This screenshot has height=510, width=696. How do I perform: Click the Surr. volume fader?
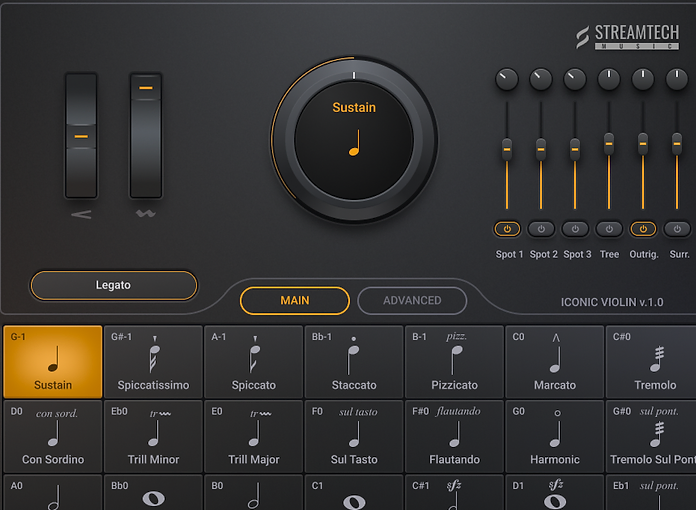[x=677, y=143]
